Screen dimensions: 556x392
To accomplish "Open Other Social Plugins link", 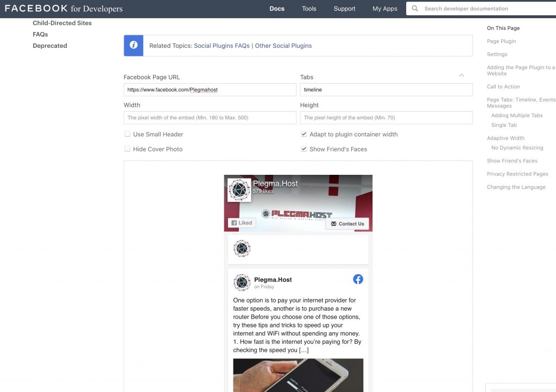I will pyautogui.click(x=283, y=46).
